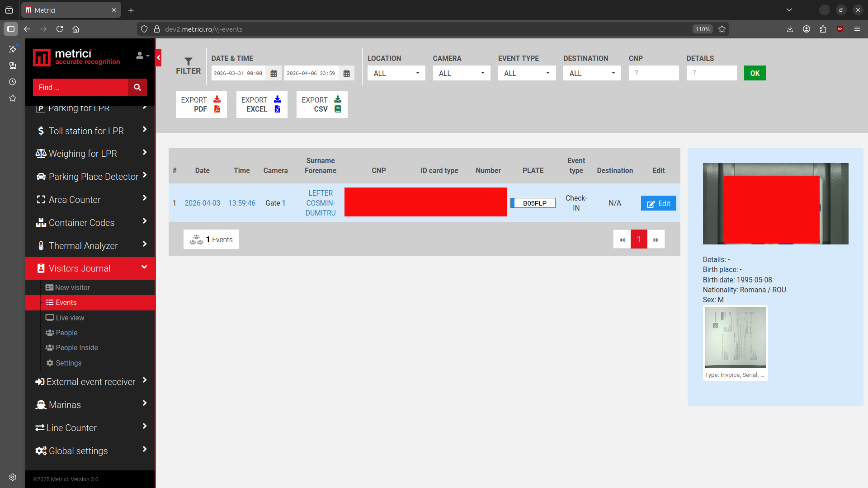Open Visitors Journal Settings item

click(90, 363)
